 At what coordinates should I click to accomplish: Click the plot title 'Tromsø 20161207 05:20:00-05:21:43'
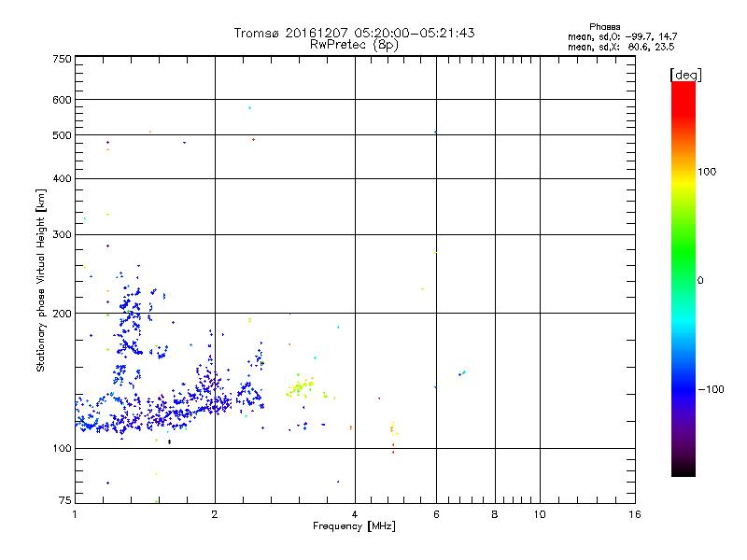[x=354, y=33]
